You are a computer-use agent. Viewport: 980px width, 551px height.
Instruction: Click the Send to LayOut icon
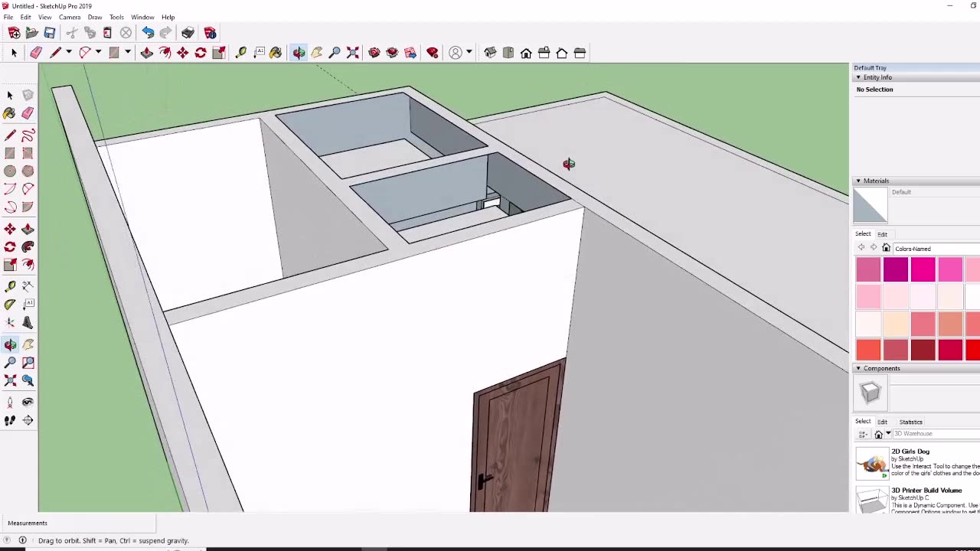410,53
